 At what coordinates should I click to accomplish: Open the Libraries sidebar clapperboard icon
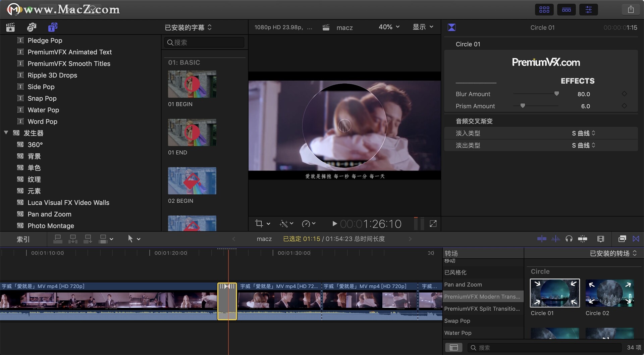pyautogui.click(x=10, y=27)
